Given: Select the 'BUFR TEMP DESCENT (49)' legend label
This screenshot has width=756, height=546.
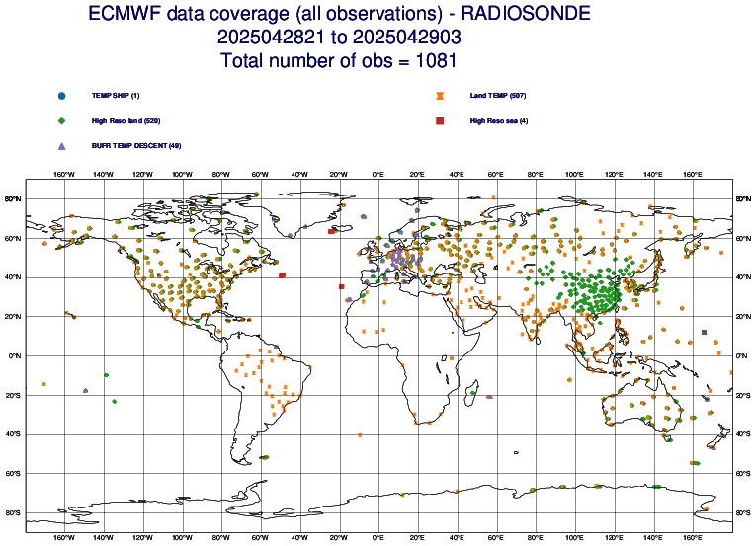Looking at the screenshot, I should (136, 145).
